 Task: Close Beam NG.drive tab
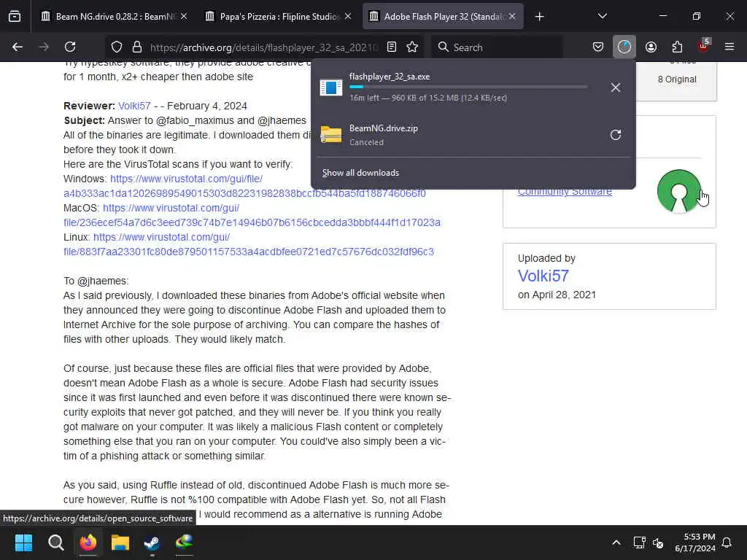point(184,17)
